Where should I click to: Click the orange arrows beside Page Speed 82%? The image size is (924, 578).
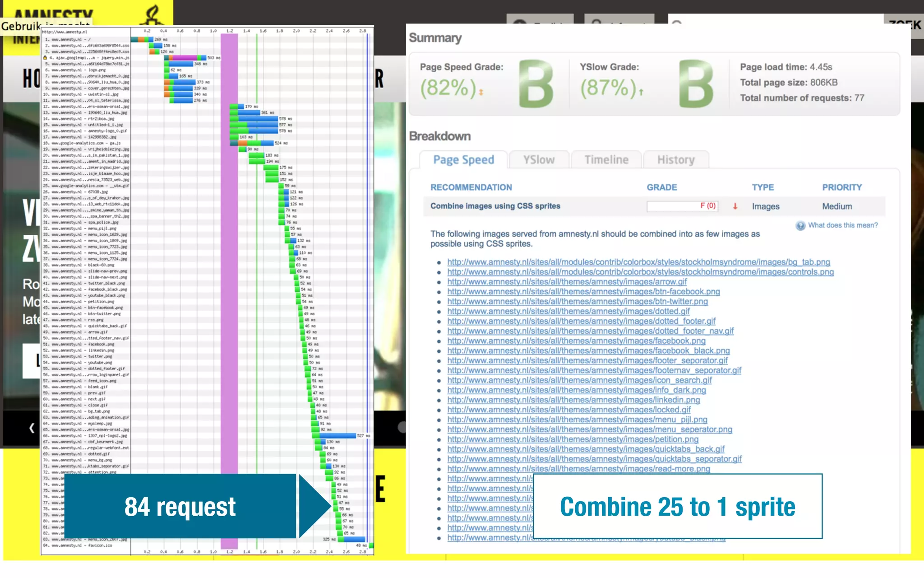pos(481,92)
